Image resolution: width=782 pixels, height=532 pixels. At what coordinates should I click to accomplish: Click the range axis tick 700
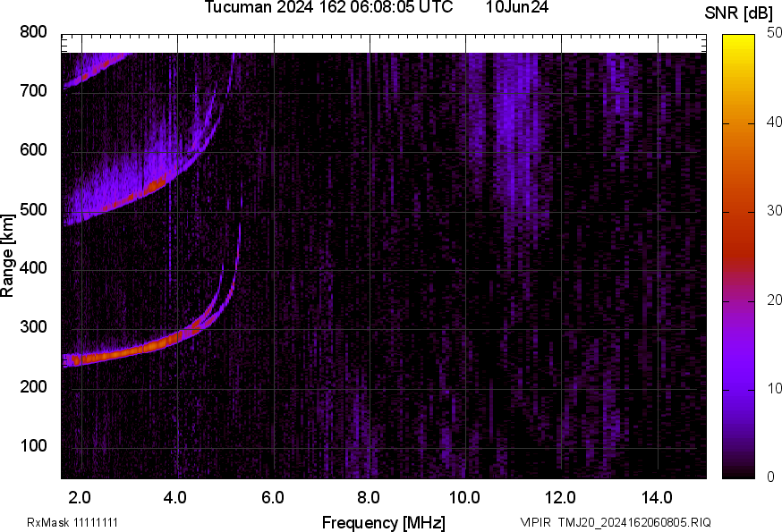(33, 91)
